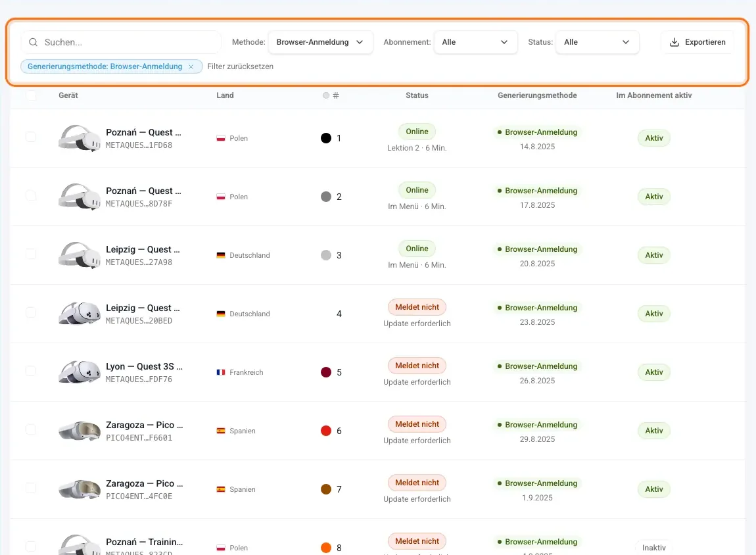Select the checkbox for device METAQUES…27A98

(x=31, y=254)
